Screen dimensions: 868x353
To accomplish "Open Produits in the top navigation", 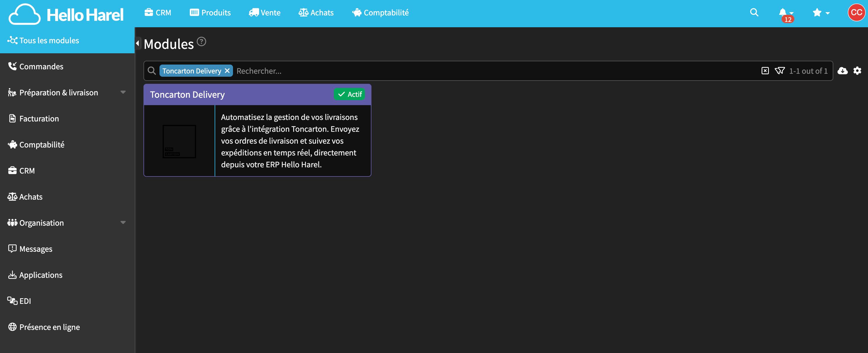I will (x=210, y=13).
